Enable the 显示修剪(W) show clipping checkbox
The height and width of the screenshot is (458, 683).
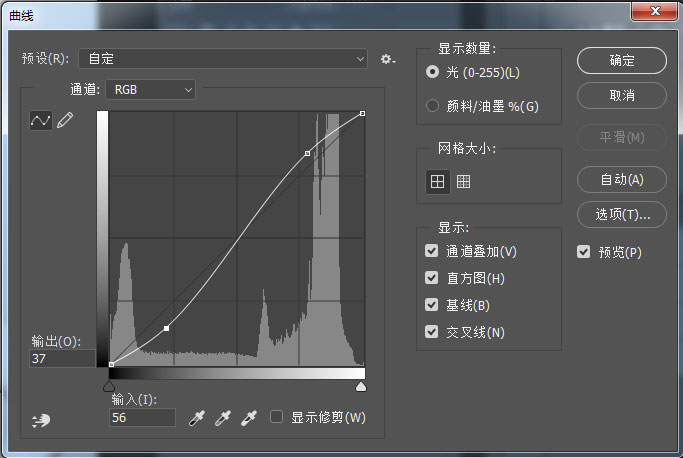(276, 417)
